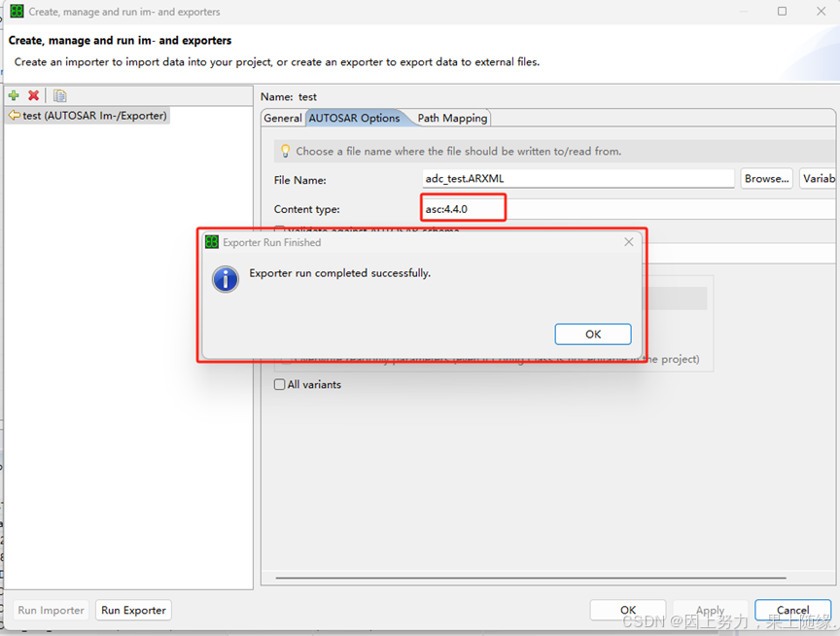Click the application icon in title bar
Screen dimensions: 840x636
17,12
